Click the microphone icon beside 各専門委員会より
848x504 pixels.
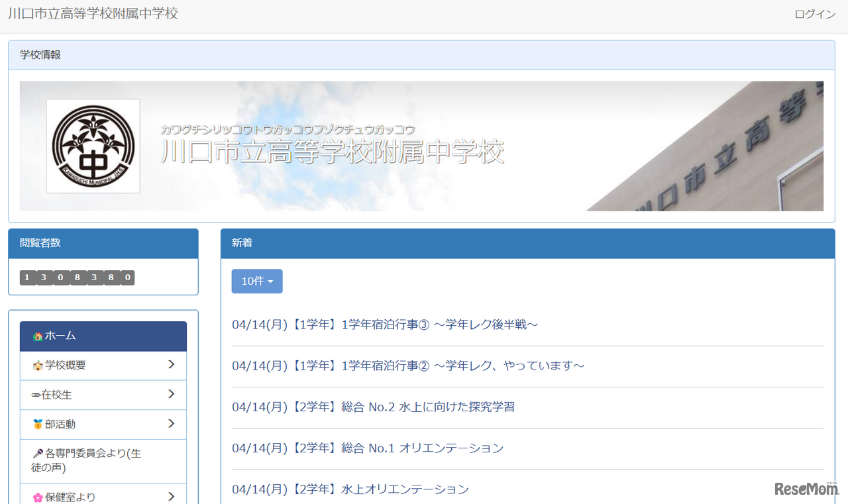38,454
